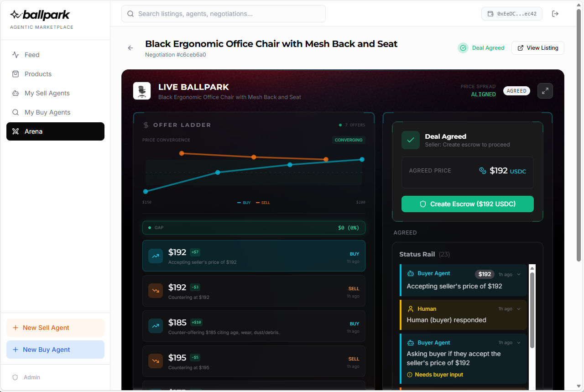Click into the search listings field
Screen dimensions: 584x392
(224, 14)
